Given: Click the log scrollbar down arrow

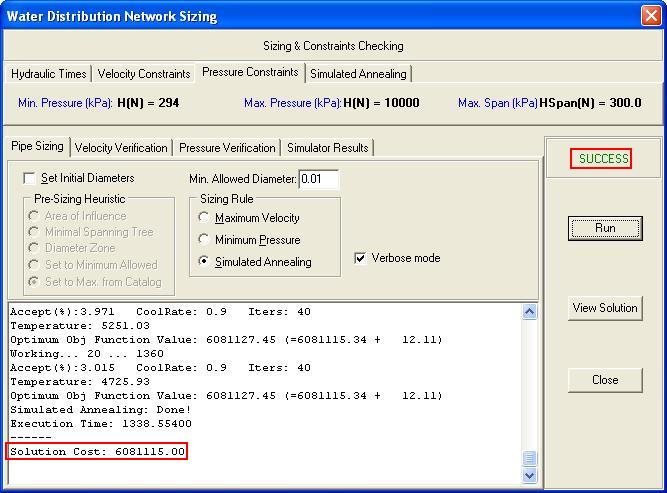Looking at the screenshot, I should pos(529,475).
